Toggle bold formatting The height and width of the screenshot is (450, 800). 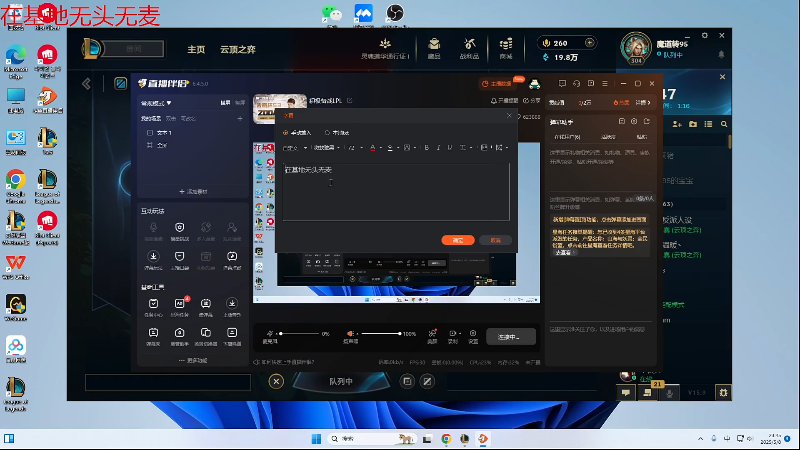click(x=427, y=148)
